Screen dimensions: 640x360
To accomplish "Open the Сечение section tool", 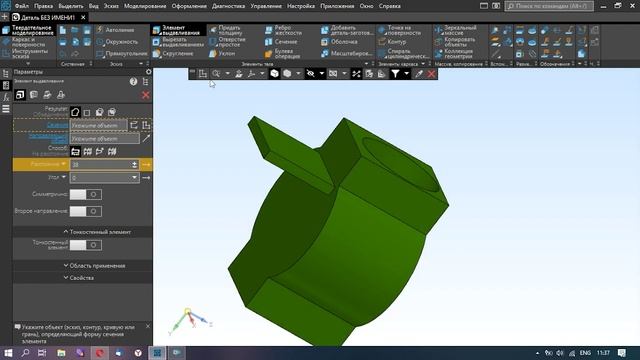I will pos(281,42).
